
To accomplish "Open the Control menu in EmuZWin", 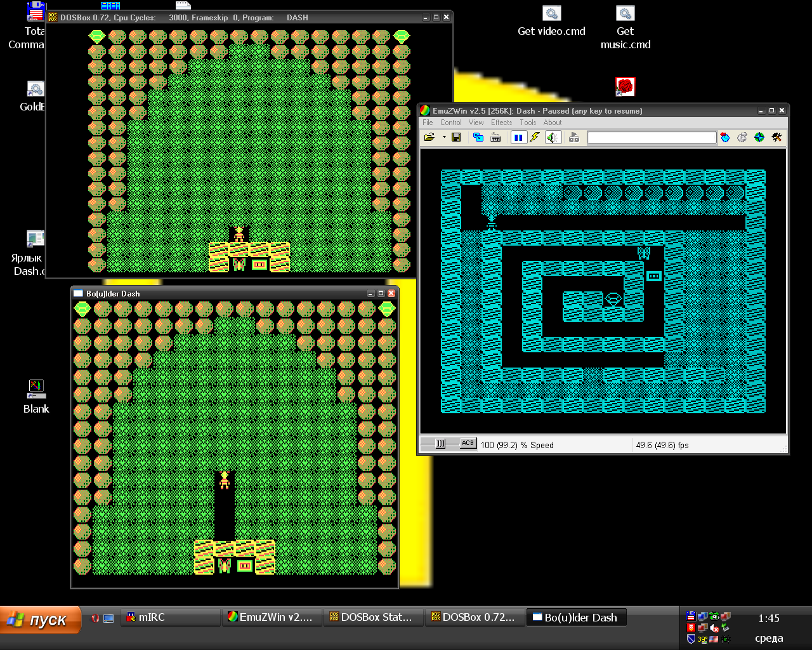I will click(451, 123).
